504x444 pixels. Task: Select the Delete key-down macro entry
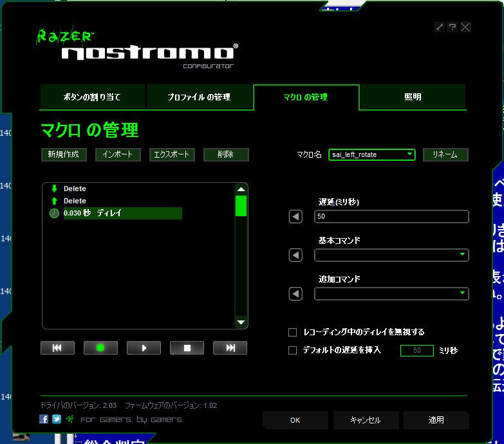coord(75,189)
